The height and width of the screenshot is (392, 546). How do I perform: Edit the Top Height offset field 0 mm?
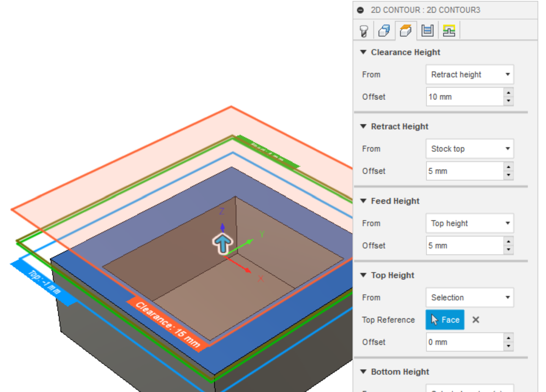465,342
